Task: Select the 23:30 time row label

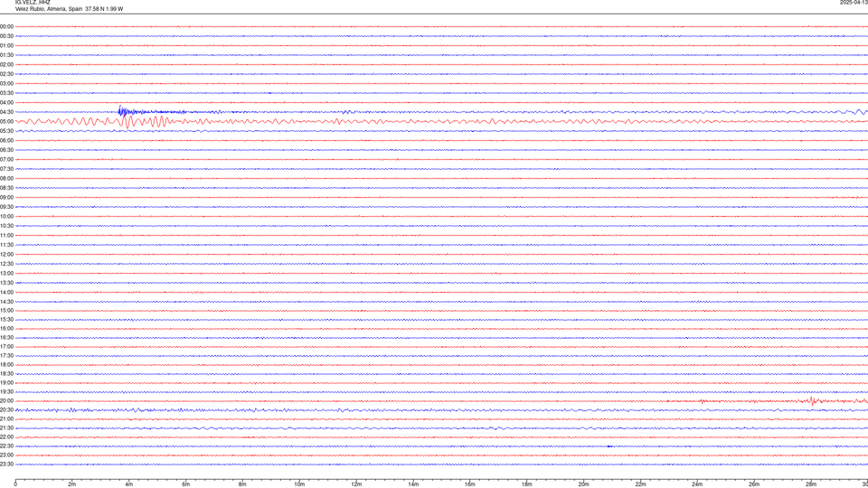Action: coord(6,465)
